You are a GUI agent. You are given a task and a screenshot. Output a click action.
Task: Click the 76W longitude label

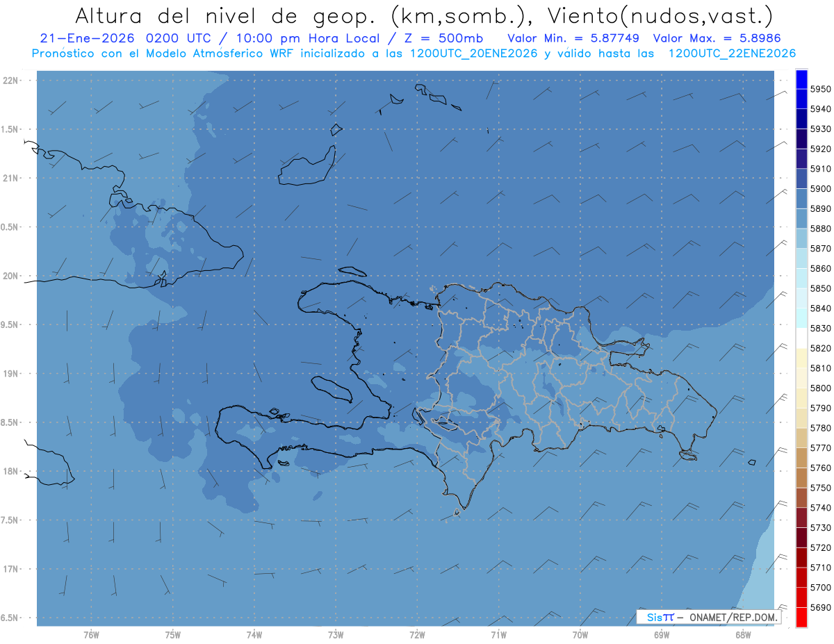point(91,635)
